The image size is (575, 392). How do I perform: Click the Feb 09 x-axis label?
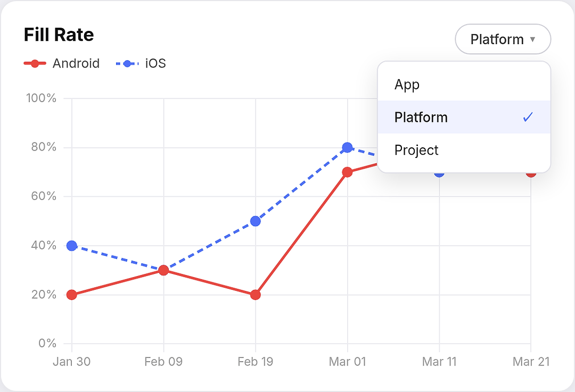click(163, 362)
